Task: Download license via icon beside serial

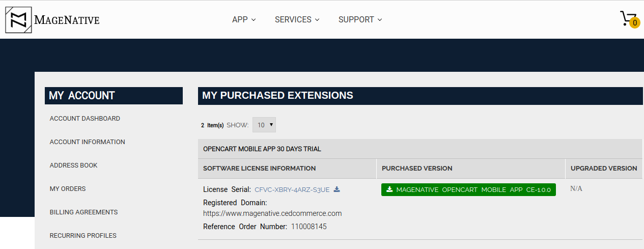Action: pyautogui.click(x=337, y=189)
